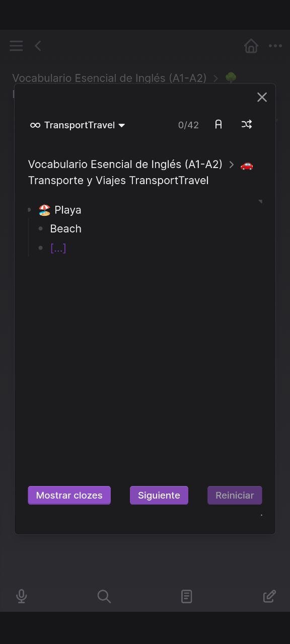Tap the microphone voice note icon
This screenshot has height=644, width=290.
point(21,597)
